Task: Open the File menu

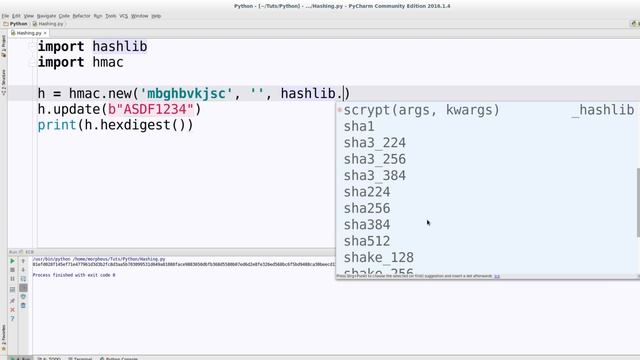Action: click(5, 16)
